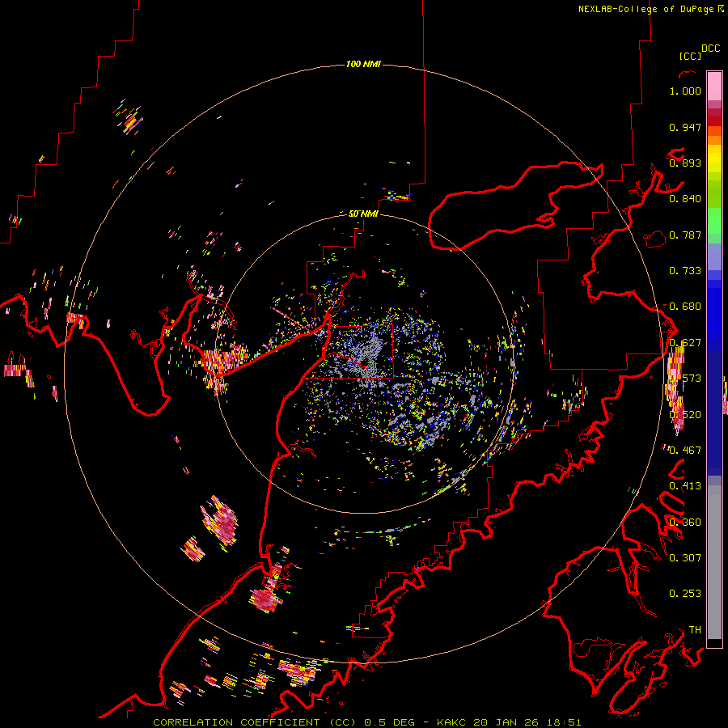Click the 0.680 scale value

685,307
